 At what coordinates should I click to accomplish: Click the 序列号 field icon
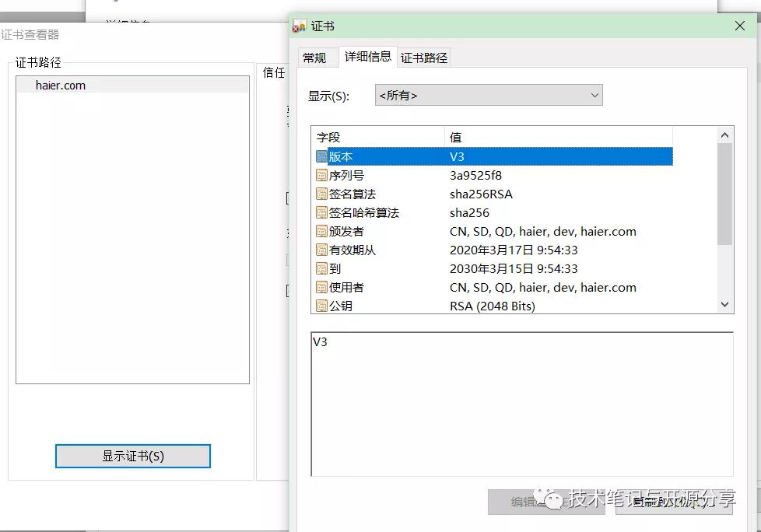[x=322, y=175]
